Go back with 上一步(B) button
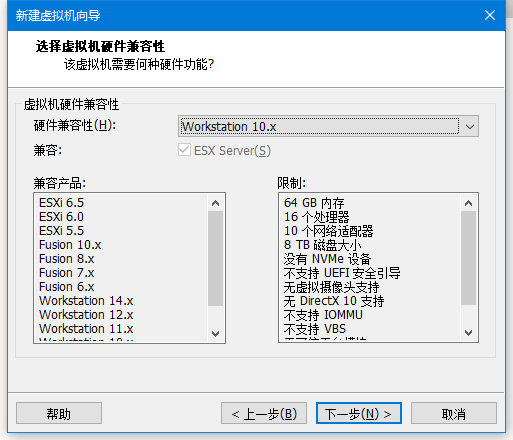This screenshot has width=513, height=440. pyautogui.click(x=264, y=413)
